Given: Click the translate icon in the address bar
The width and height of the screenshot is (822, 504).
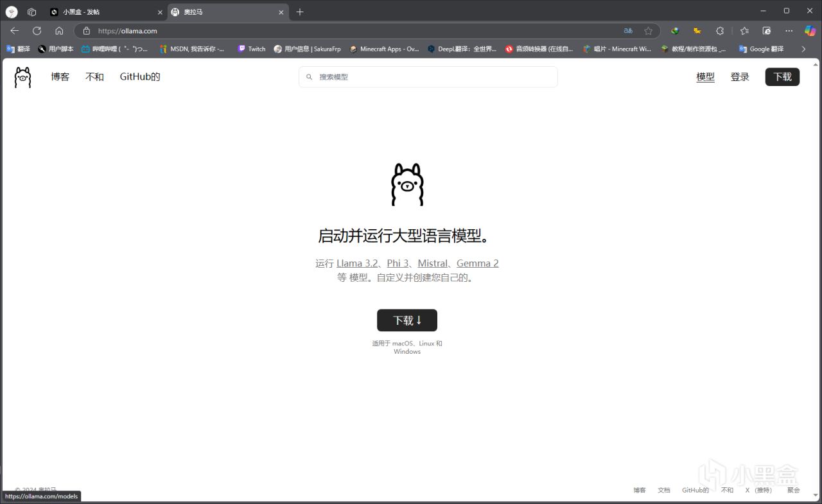Looking at the screenshot, I should [628, 31].
